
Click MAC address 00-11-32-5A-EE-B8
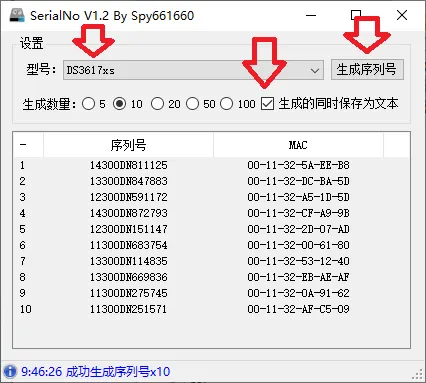pos(298,165)
